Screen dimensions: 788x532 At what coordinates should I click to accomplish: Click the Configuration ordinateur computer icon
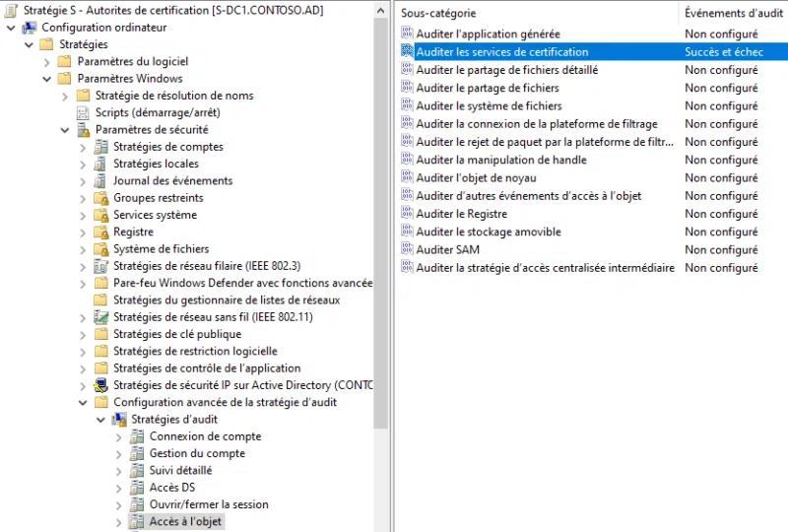30,28
